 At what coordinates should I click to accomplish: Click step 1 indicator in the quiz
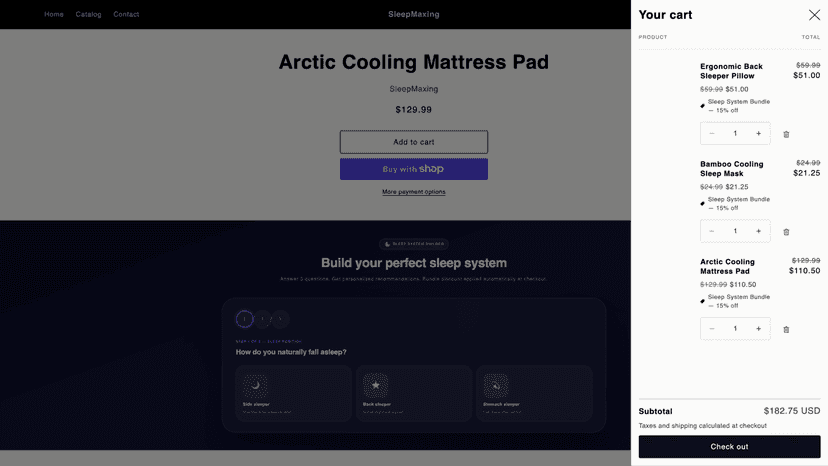(244, 319)
